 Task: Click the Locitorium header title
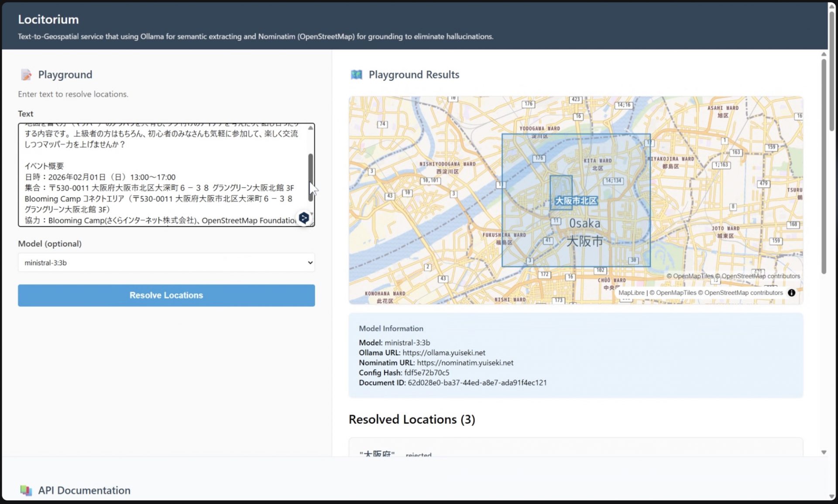pyautogui.click(x=48, y=19)
